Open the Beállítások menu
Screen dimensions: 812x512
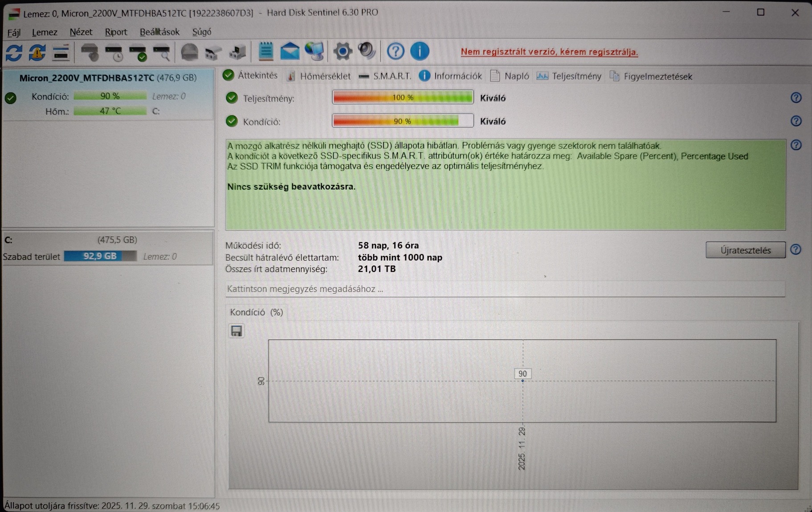click(x=159, y=32)
